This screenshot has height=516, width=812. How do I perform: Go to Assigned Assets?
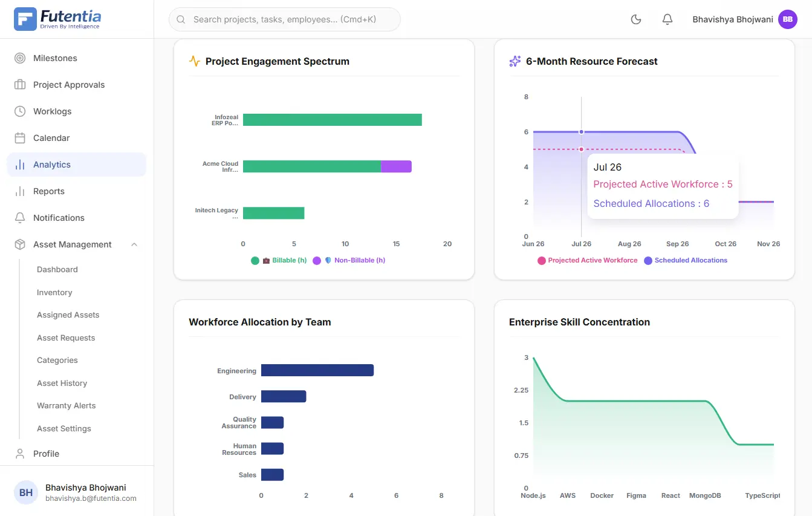click(68, 315)
